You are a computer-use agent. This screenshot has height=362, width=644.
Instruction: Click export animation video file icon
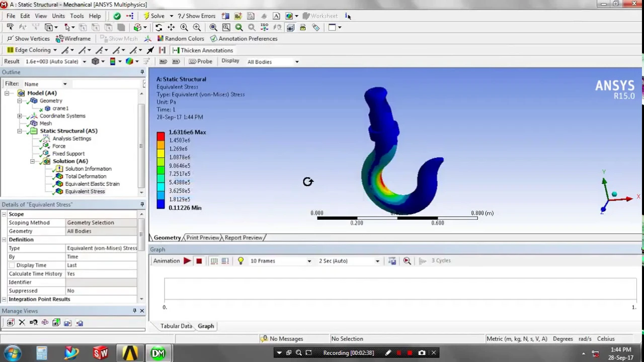coord(392,261)
